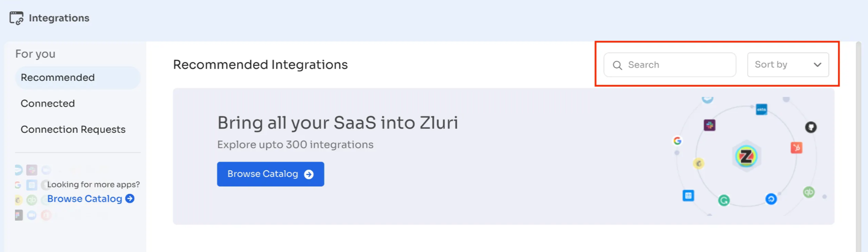Click the central Zluri Z logo
The width and height of the screenshot is (868, 252).
(x=746, y=156)
